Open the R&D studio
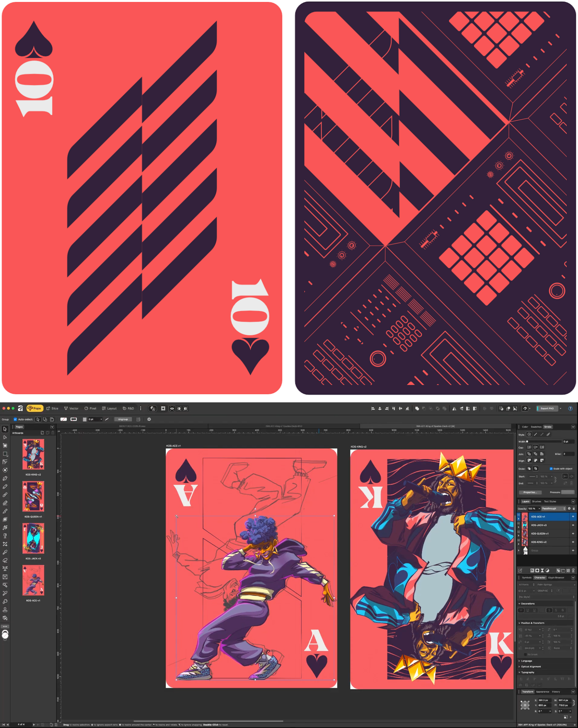Screen dimensions: 578x728 (128, 409)
